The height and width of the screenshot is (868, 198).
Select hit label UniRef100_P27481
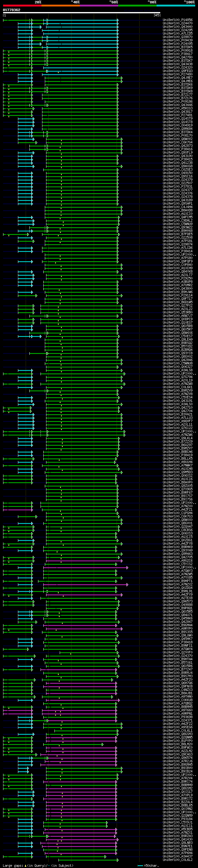tap(178, 115)
